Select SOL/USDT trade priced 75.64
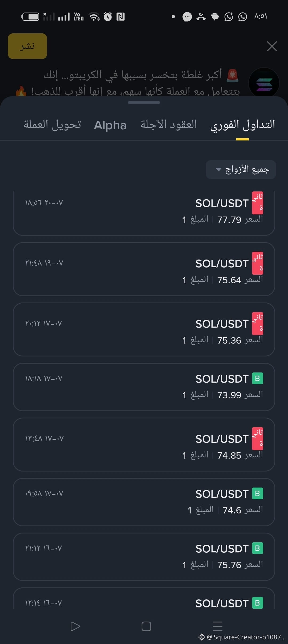288x644 pixels. click(x=144, y=269)
